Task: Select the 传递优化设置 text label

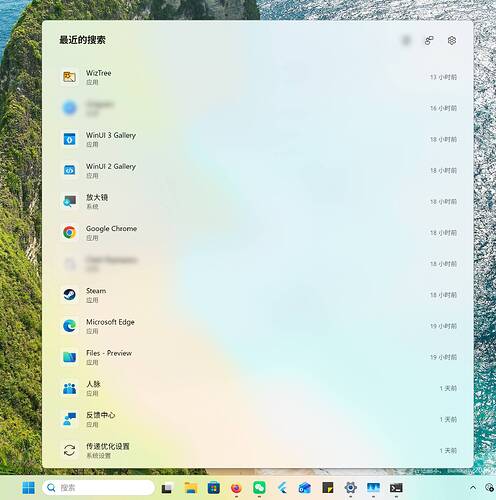Action: tap(108, 446)
